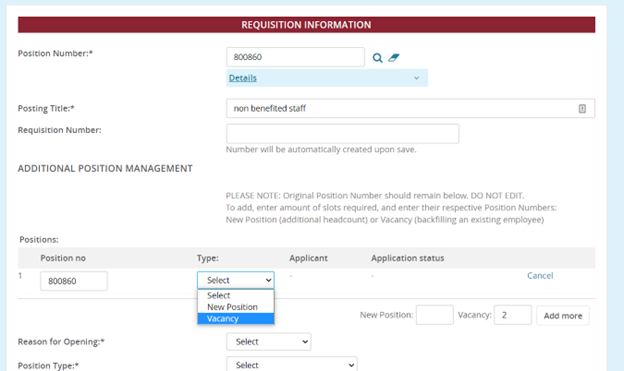Click the 'Type:' column header
The image size is (624, 371).
point(208,258)
